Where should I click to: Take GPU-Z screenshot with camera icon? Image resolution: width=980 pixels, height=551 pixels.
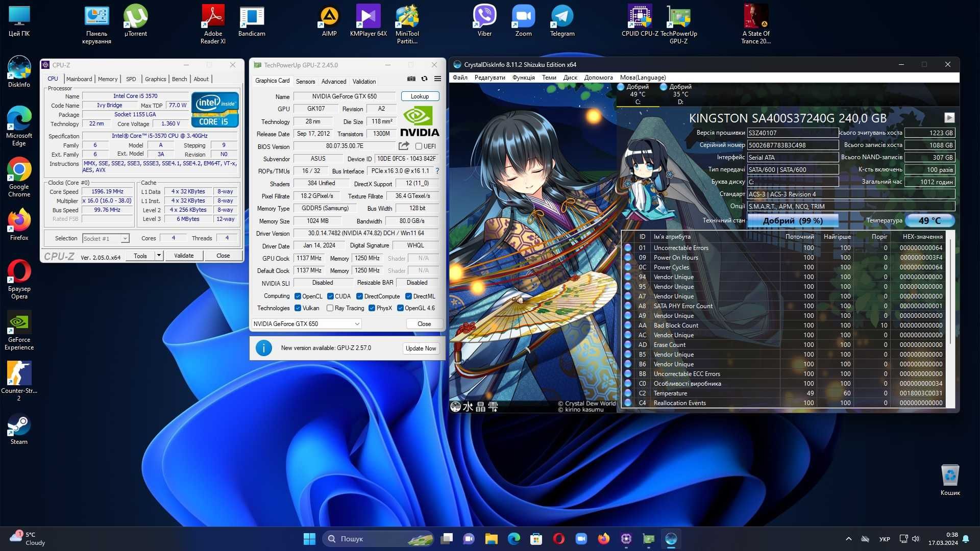pos(411,79)
